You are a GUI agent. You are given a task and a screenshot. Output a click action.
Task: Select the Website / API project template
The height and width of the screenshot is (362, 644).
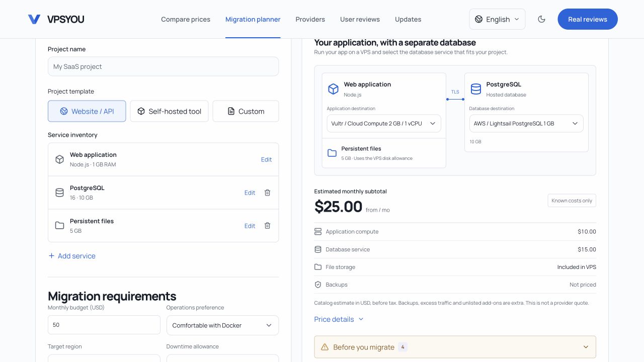tap(87, 111)
